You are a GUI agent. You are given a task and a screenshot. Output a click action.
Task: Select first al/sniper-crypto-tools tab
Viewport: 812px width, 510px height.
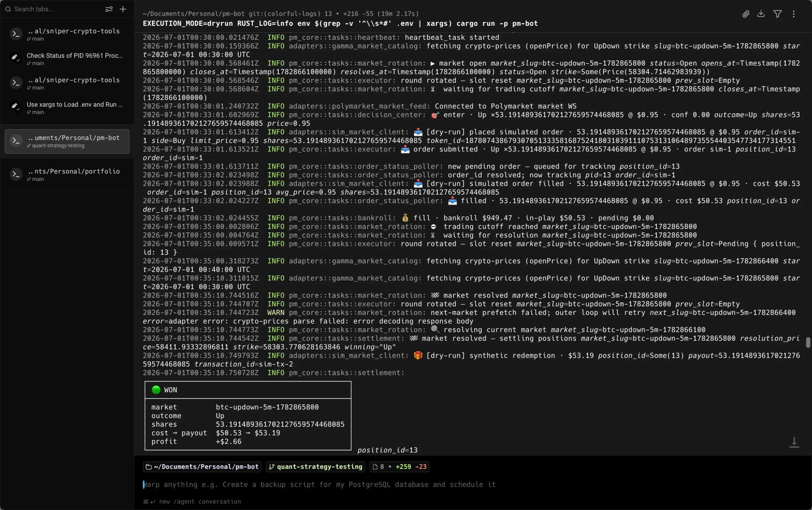click(x=67, y=34)
